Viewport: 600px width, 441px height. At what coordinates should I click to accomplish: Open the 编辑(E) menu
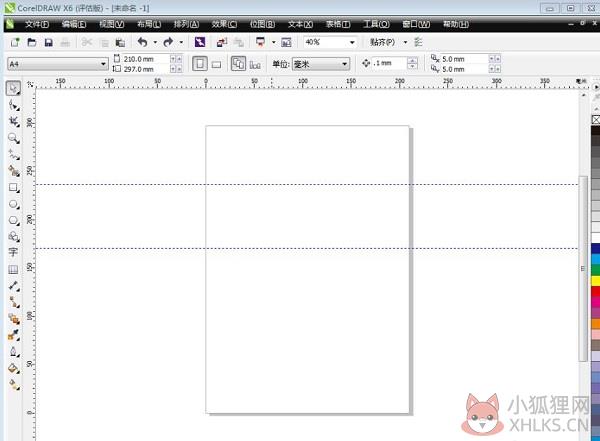[74, 24]
